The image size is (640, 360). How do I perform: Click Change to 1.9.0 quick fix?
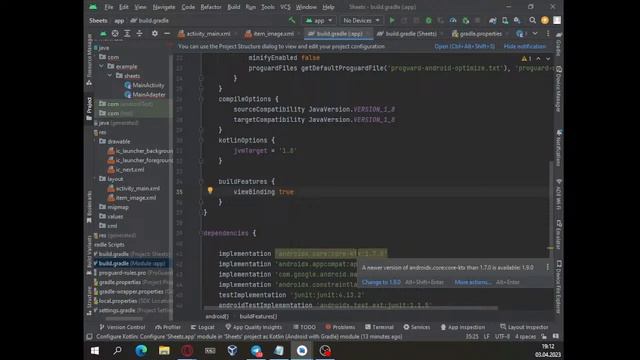click(381, 282)
